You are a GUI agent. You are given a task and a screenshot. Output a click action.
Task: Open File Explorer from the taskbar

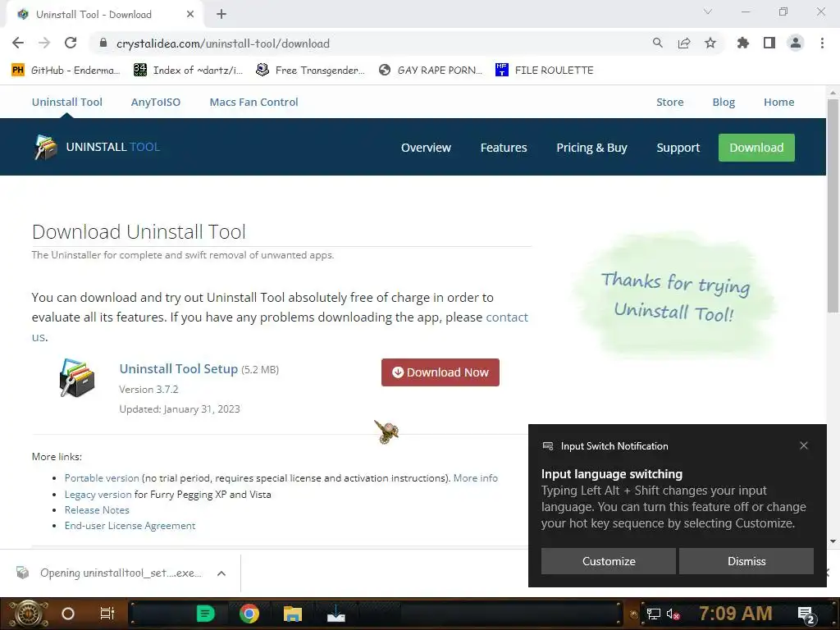(293, 614)
